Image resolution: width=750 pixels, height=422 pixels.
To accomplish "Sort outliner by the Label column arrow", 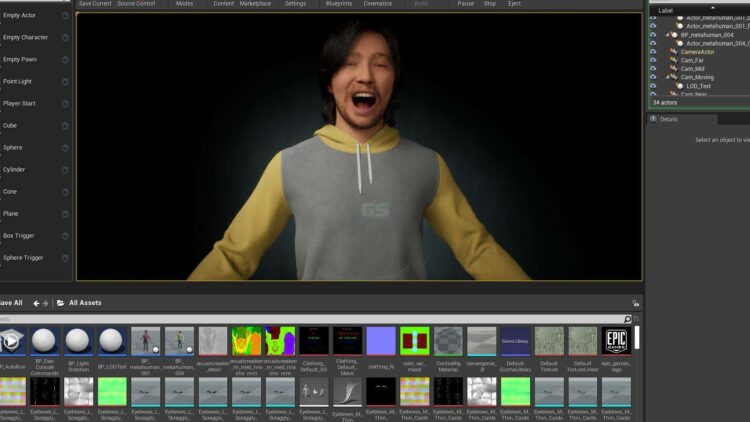I will tap(713, 8).
